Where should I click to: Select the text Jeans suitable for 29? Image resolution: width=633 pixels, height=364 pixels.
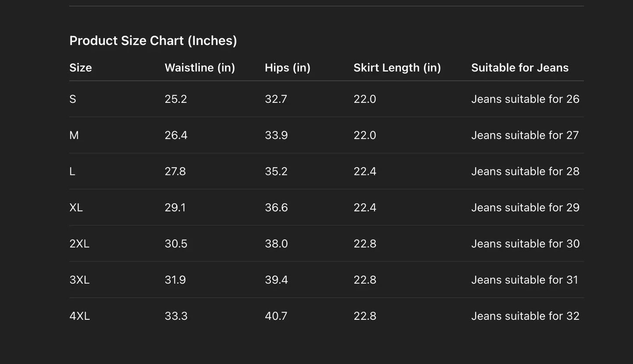click(525, 207)
